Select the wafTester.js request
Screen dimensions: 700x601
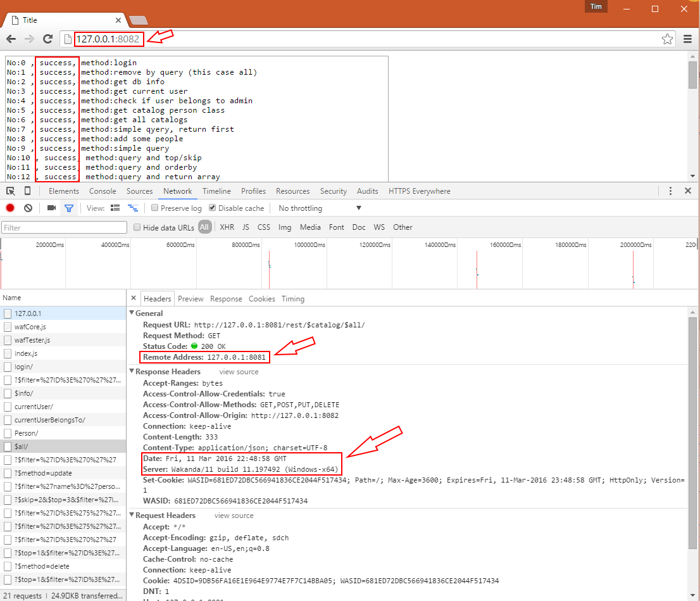point(63,340)
